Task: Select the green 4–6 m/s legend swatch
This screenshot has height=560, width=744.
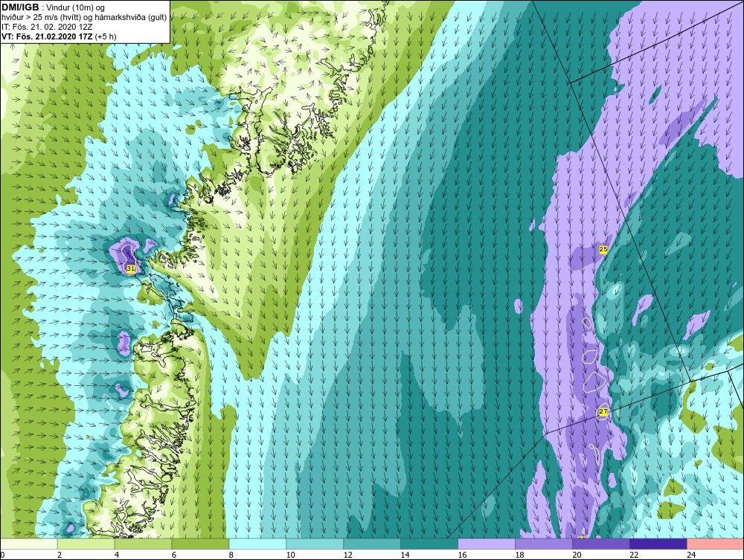Action: point(143,544)
